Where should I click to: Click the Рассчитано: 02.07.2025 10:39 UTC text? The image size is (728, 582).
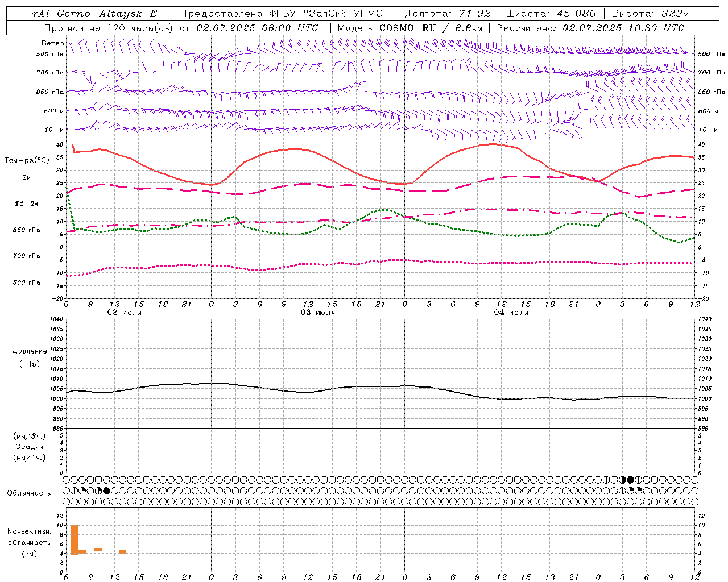click(590, 28)
